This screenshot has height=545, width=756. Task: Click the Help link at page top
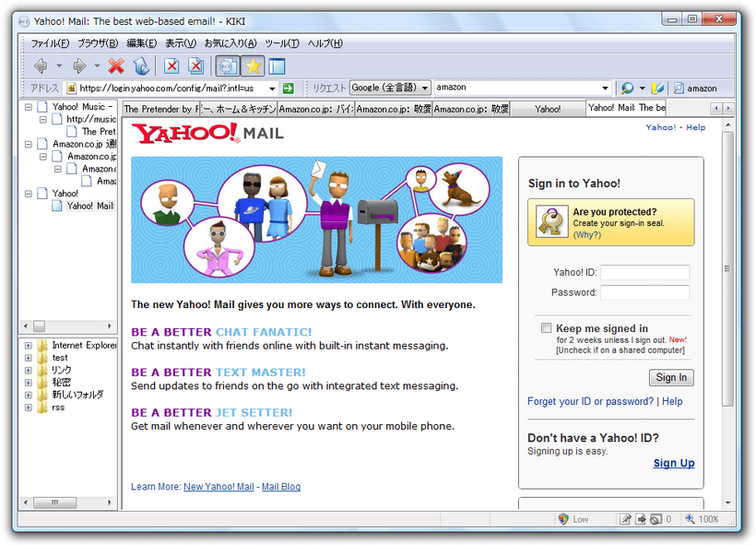pyautogui.click(x=696, y=127)
